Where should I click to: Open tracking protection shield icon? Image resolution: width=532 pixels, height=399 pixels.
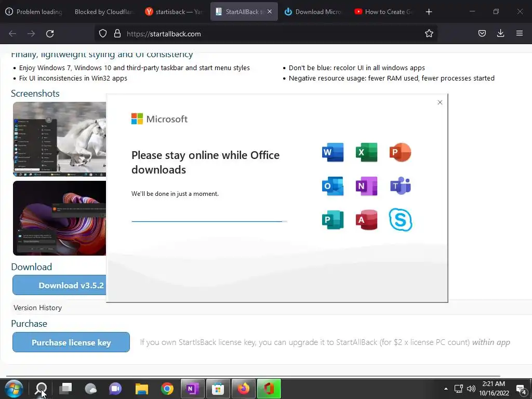click(x=103, y=34)
